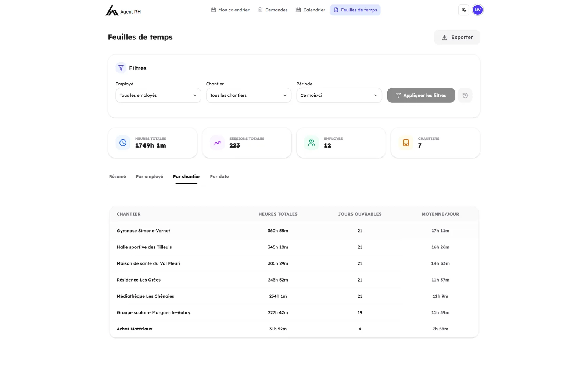Open the Calendrier page
This screenshot has height=368, width=588.
coord(311,10)
